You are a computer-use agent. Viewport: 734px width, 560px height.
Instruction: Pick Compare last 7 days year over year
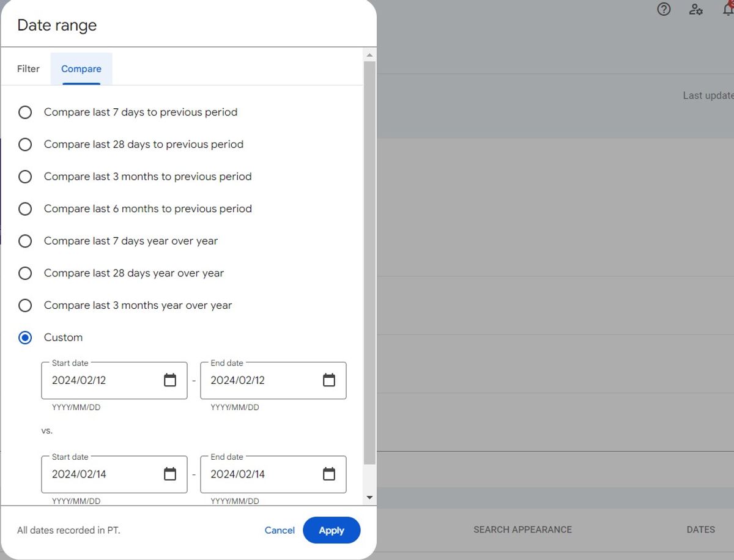pyautogui.click(x=25, y=241)
